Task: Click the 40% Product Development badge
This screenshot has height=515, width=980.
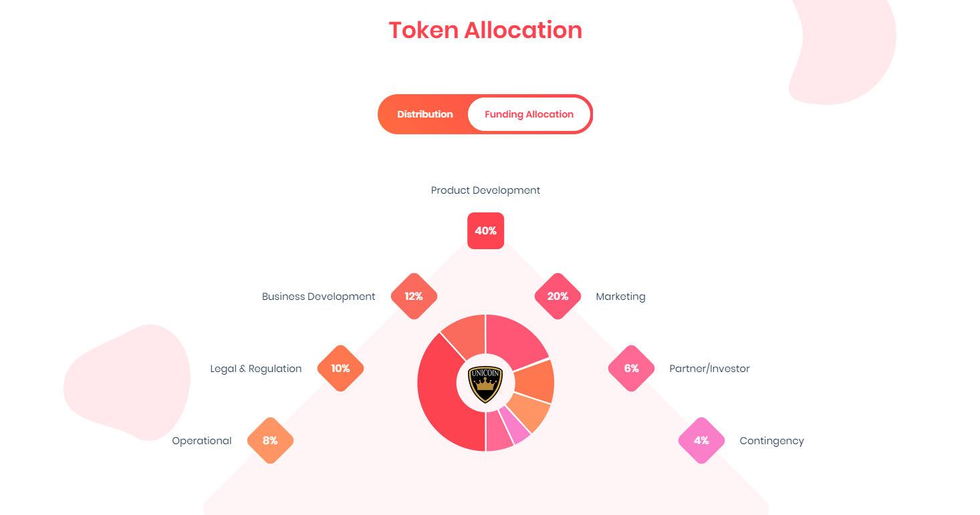Action: click(485, 230)
